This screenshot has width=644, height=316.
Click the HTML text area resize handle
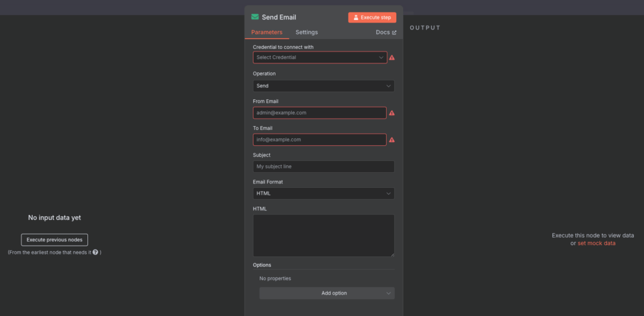(x=392, y=254)
